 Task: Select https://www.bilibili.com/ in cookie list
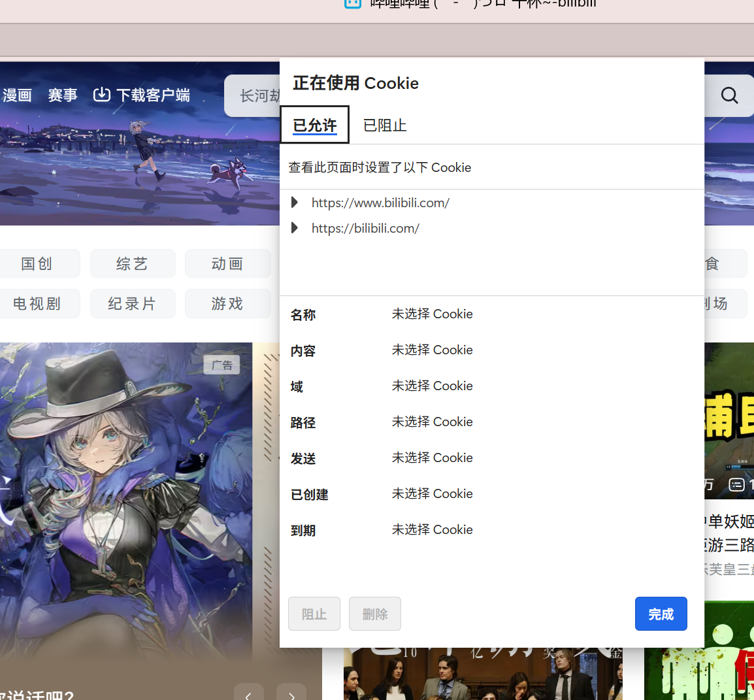(380, 203)
